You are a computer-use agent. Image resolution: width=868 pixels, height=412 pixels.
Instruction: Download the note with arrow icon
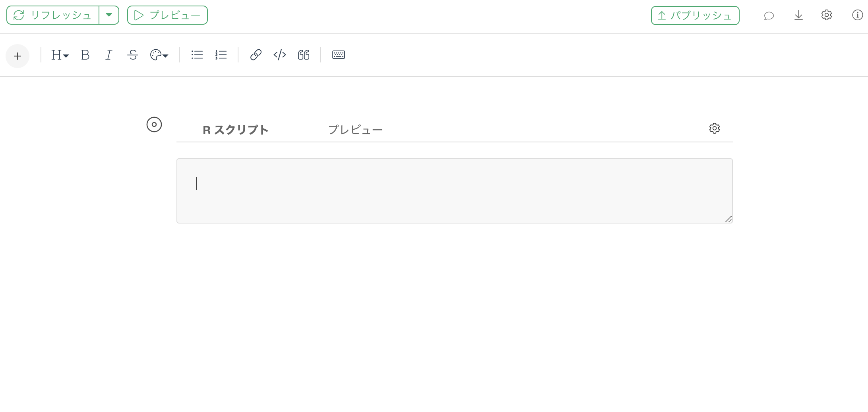coord(798,16)
